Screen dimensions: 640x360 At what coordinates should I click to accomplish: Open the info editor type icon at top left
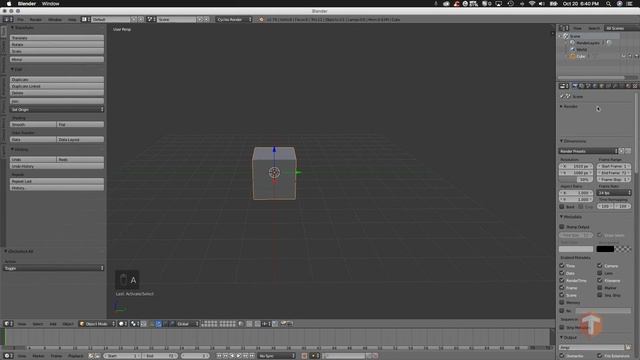point(8,19)
